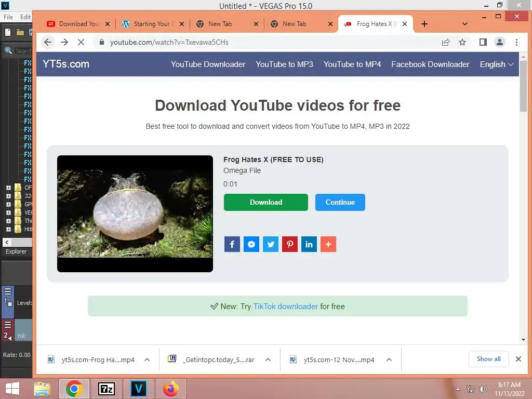Open Facebook Downloader nav link
Screen dimensions: 532x399
tap(430, 64)
